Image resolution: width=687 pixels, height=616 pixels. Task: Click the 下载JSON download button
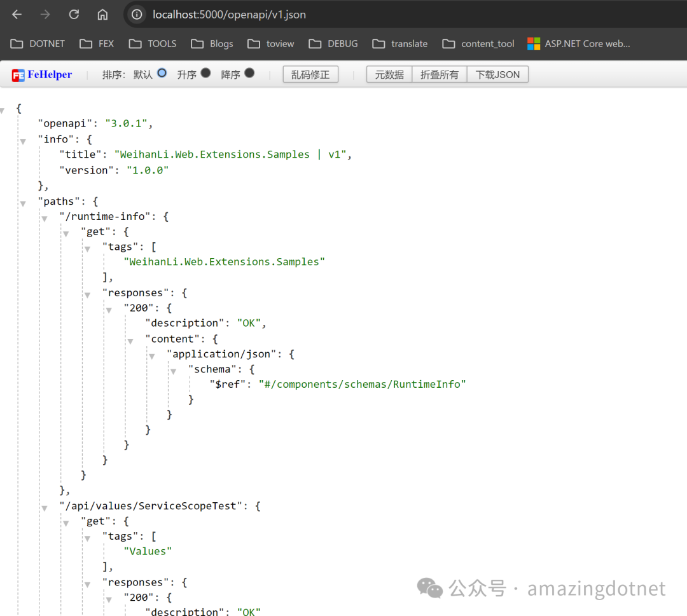tap(497, 74)
